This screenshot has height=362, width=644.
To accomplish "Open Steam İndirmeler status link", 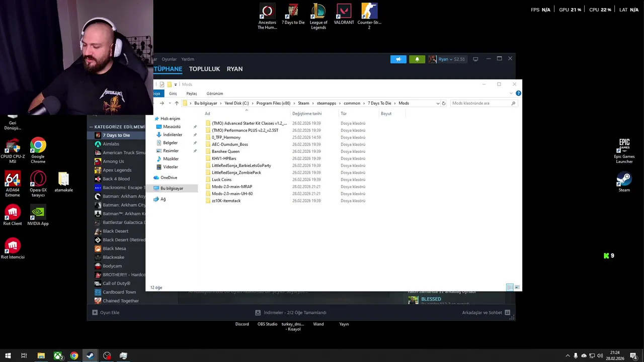I will 291,312.
